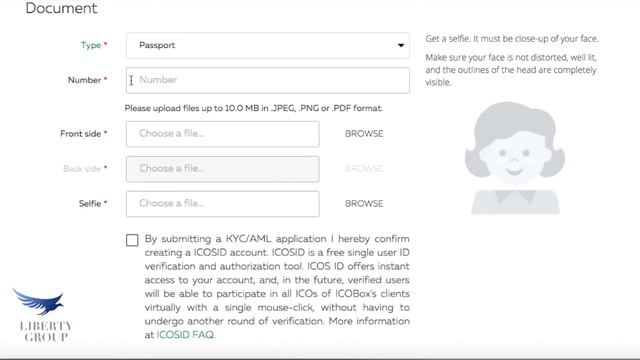Open the document Type dropdown showing Passport
The image size is (640, 360).
coord(268,45)
